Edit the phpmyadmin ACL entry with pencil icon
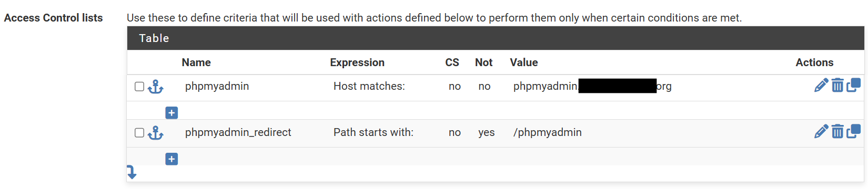 click(821, 85)
